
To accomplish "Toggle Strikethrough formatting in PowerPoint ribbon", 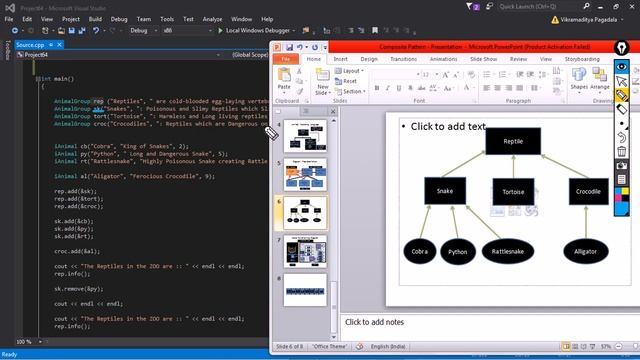I will tap(421, 88).
